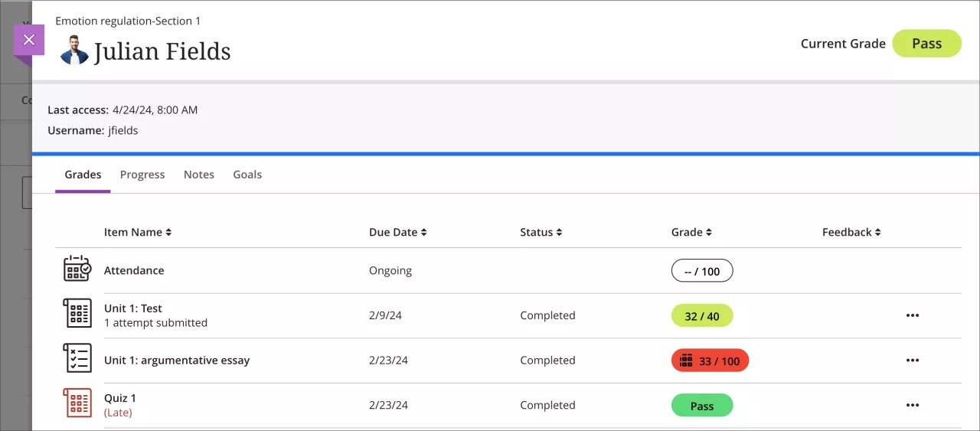Open the Unit 1: argumentative essay item
The height and width of the screenshot is (431, 980).
(x=177, y=361)
